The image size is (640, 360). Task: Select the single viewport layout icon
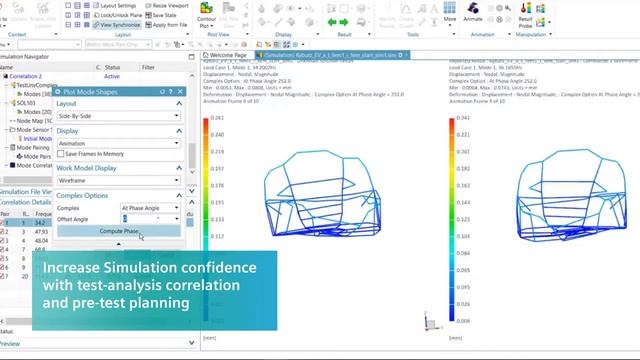pos(68,5)
